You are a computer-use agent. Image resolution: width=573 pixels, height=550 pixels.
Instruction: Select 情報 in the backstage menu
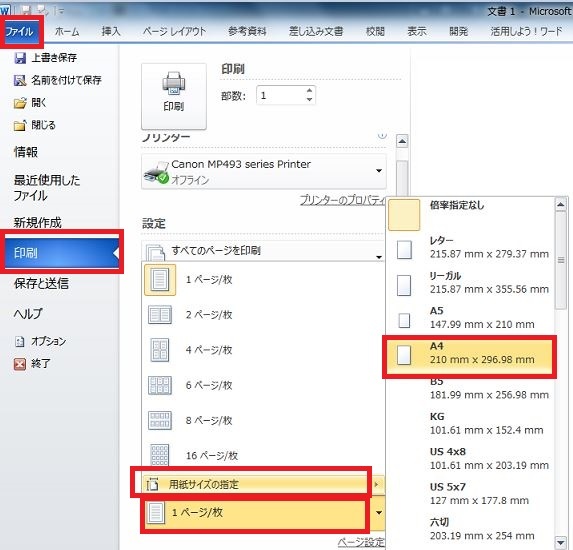pyautogui.click(x=26, y=152)
